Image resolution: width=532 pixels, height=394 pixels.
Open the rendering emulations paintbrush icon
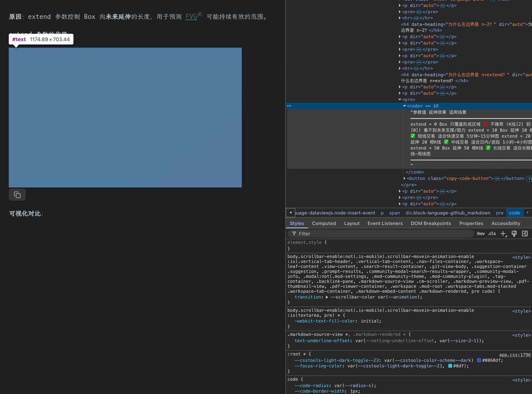coord(514,234)
